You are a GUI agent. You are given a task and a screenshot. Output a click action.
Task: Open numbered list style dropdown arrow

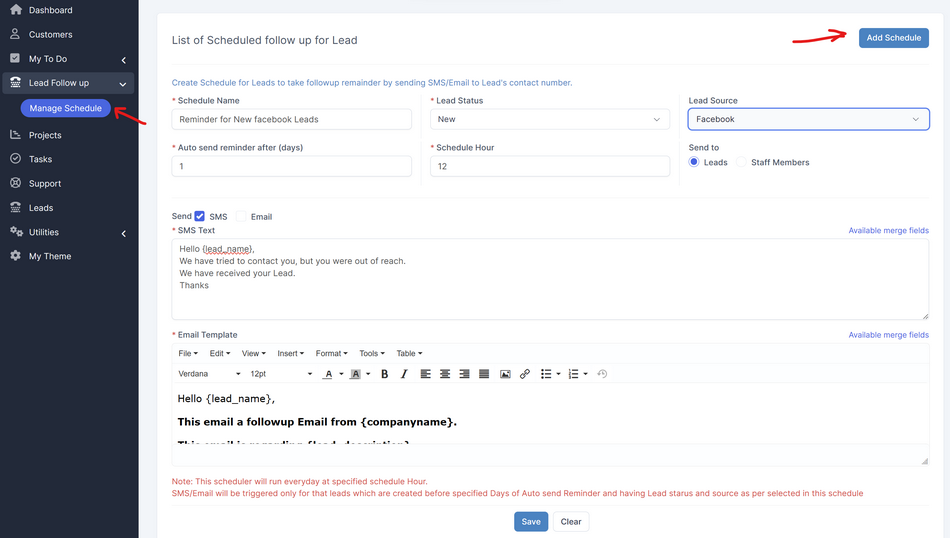pyautogui.click(x=586, y=374)
